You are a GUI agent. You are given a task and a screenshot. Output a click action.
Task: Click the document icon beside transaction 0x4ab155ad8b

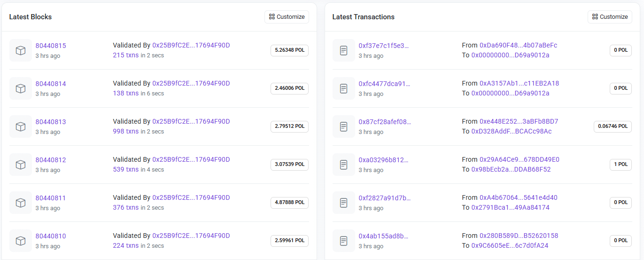tap(344, 241)
